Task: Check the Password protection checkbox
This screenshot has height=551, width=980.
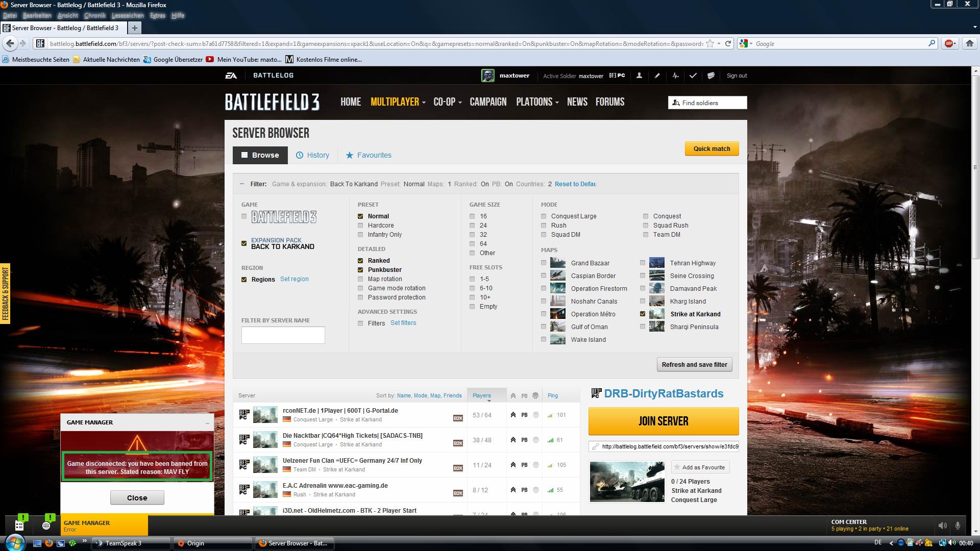Action: [x=360, y=297]
